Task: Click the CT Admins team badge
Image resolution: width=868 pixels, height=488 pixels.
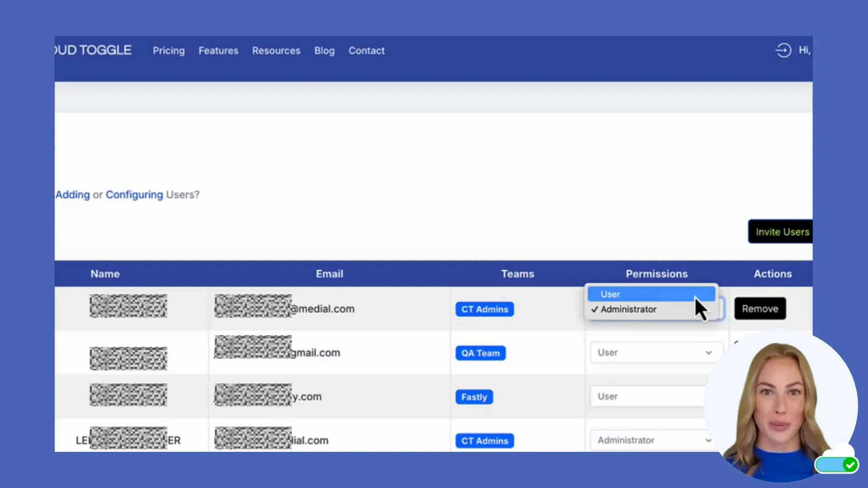Action: (x=484, y=309)
